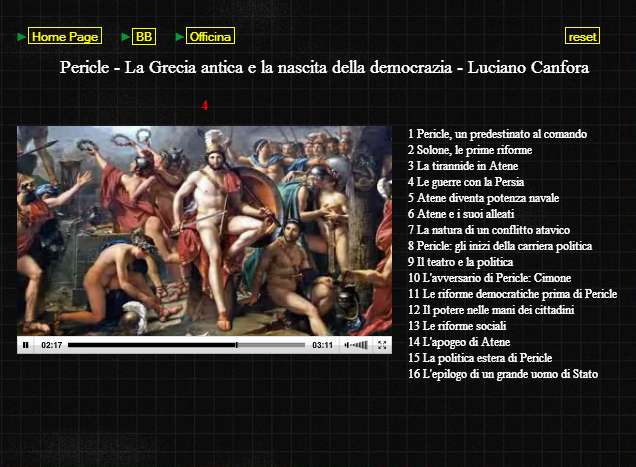This screenshot has width=636, height=467.
Task: Play chapter 1 Pericle, un predestinato al comando
Action: [497, 134]
